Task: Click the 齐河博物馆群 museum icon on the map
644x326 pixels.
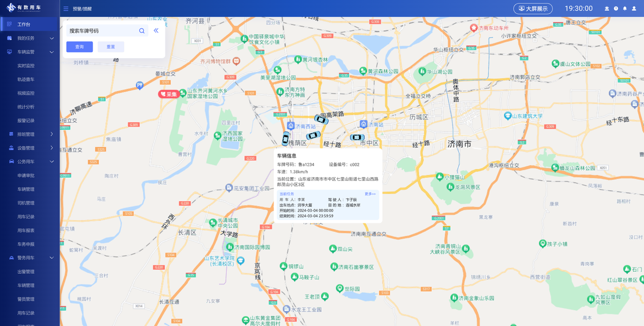Action: 236,61
